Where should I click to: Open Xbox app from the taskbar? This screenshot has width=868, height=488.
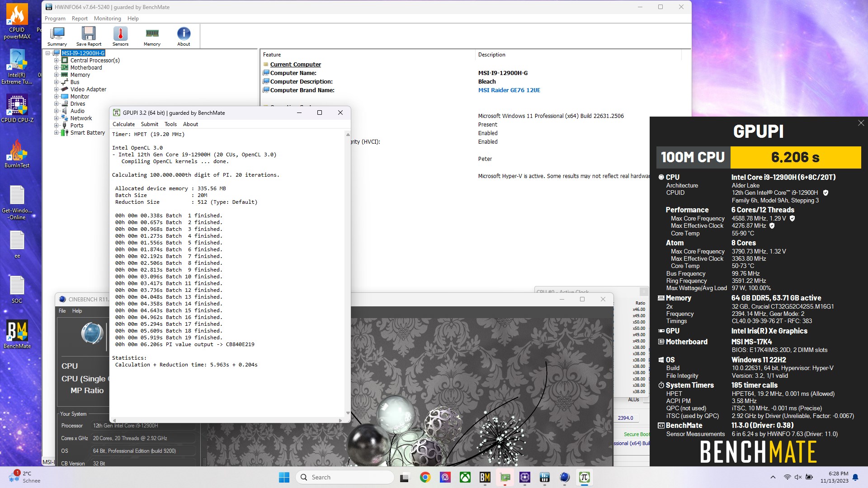(465, 477)
